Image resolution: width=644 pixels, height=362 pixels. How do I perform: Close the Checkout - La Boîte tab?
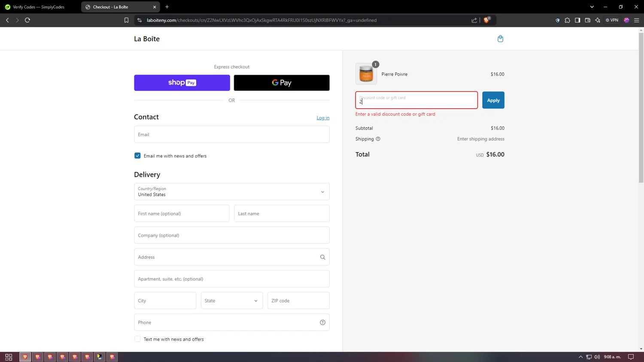(155, 7)
